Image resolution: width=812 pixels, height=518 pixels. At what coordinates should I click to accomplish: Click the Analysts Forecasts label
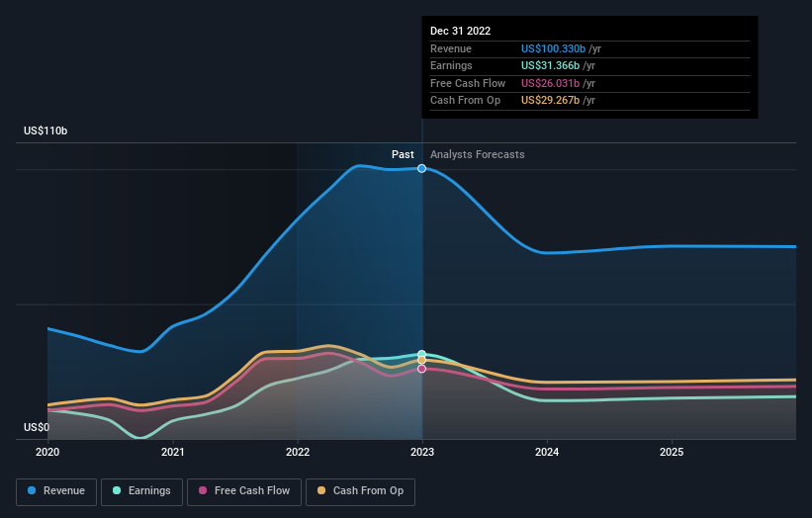click(x=478, y=155)
